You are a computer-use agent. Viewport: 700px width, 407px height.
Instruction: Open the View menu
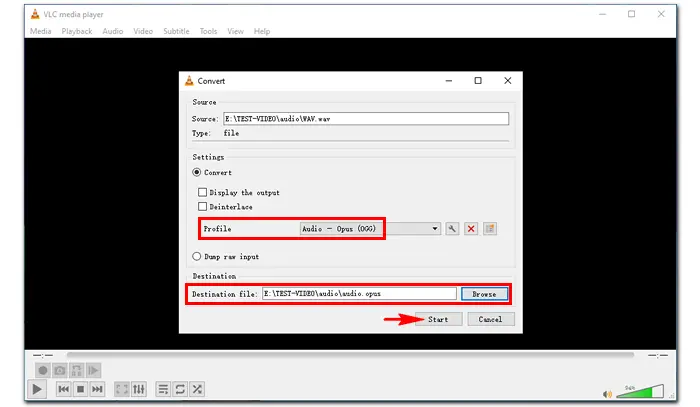(x=235, y=31)
